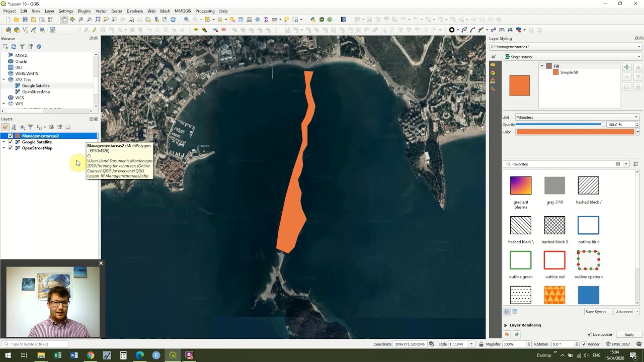Screen dimensions: 644x362
Task: Click the Zoom Full extent icon
Action: pos(98,20)
